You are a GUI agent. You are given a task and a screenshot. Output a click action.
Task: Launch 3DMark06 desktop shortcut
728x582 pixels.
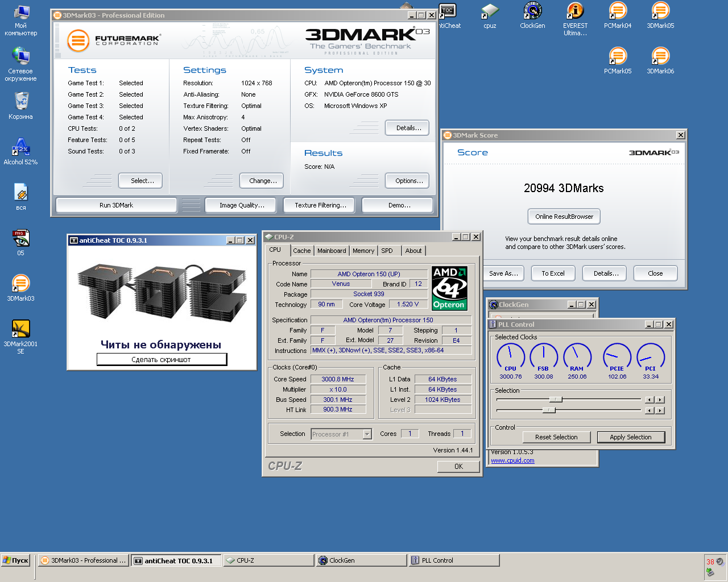660,61
